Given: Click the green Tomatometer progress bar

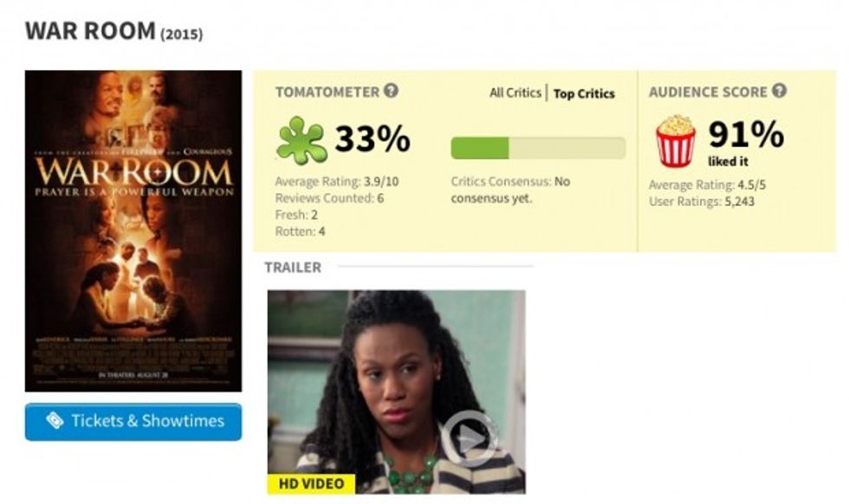Looking at the screenshot, I should coord(538,148).
